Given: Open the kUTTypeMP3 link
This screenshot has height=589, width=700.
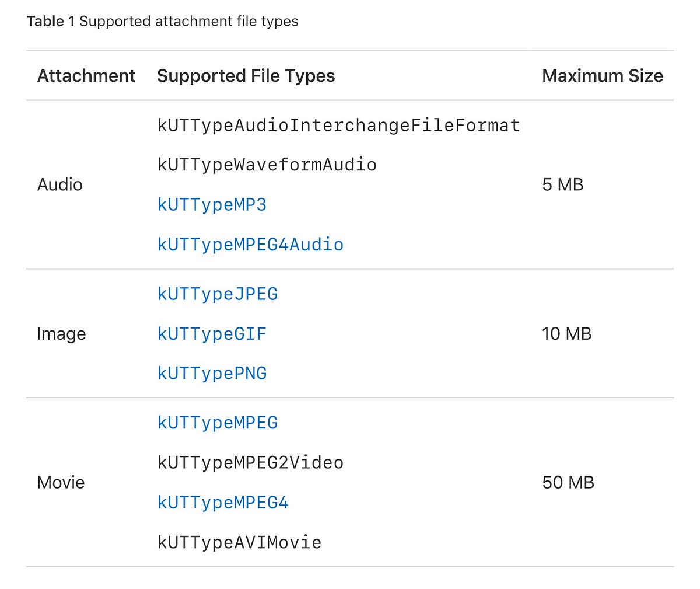Looking at the screenshot, I should [212, 205].
